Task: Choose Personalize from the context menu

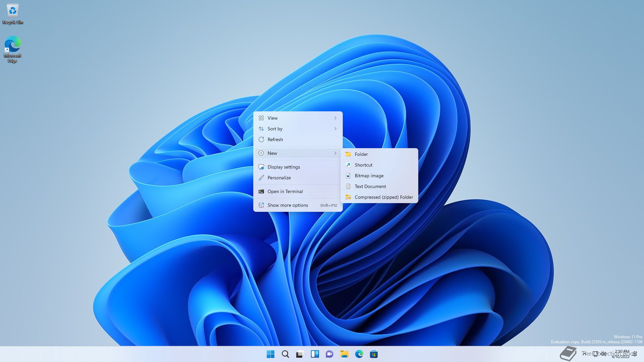Action: click(298, 178)
